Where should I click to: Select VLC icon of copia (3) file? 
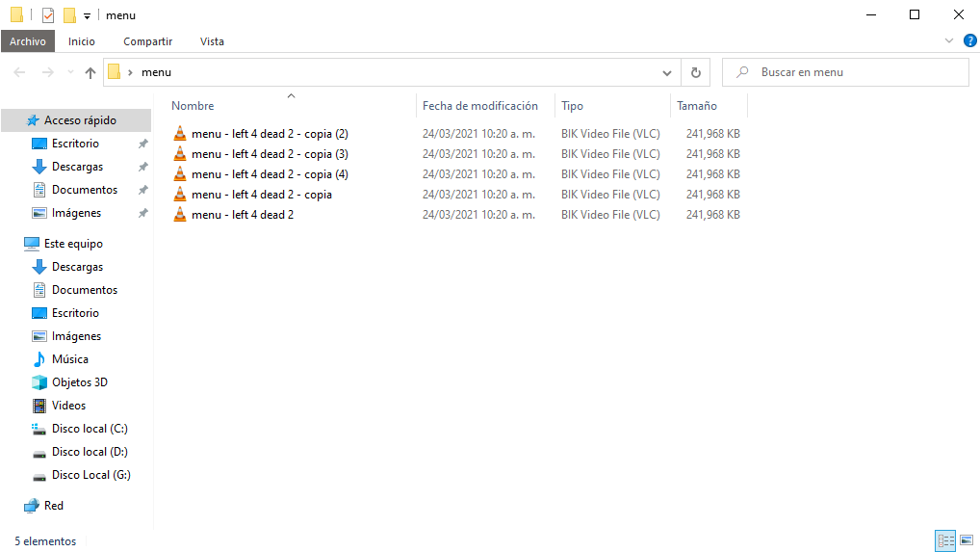point(180,153)
